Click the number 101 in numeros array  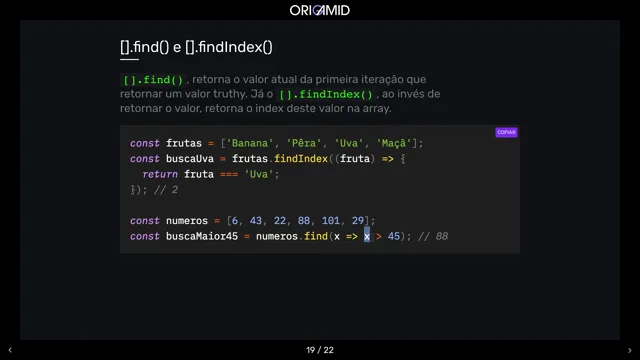click(331, 221)
